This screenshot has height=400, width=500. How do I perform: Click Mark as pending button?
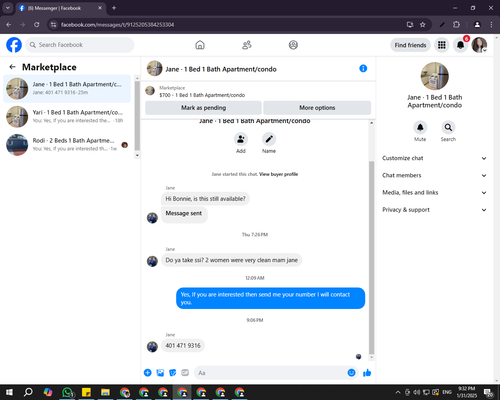203,108
